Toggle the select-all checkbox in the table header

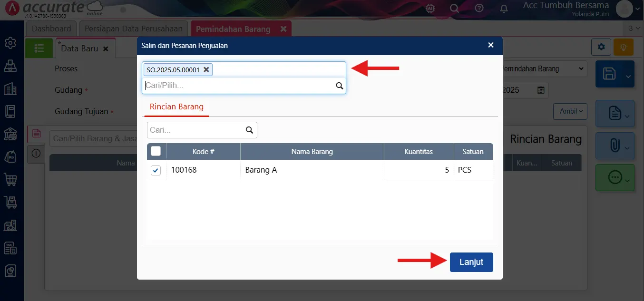tap(156, 151)
